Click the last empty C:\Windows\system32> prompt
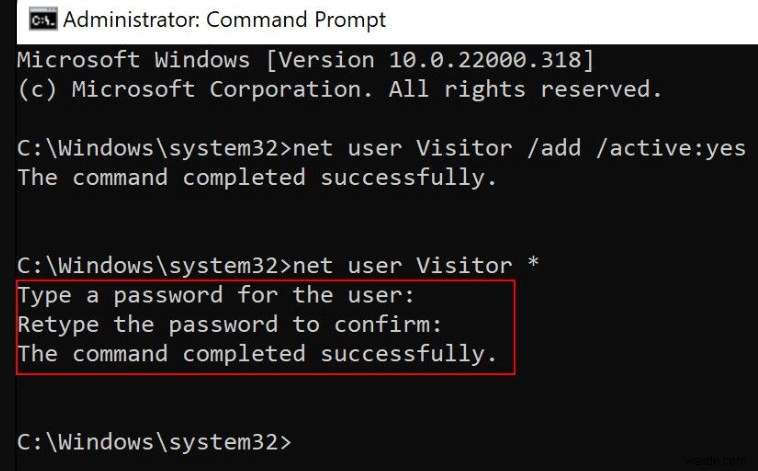758x471 pixels. pos(153,442)
